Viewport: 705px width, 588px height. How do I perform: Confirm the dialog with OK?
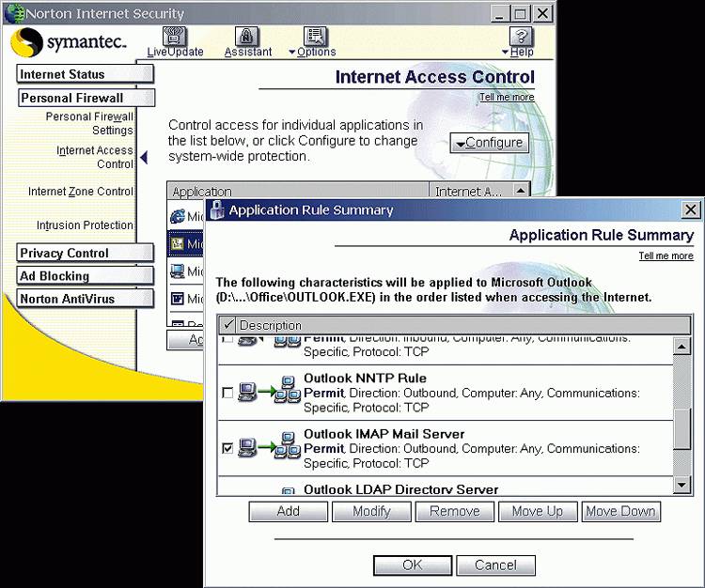413,565
